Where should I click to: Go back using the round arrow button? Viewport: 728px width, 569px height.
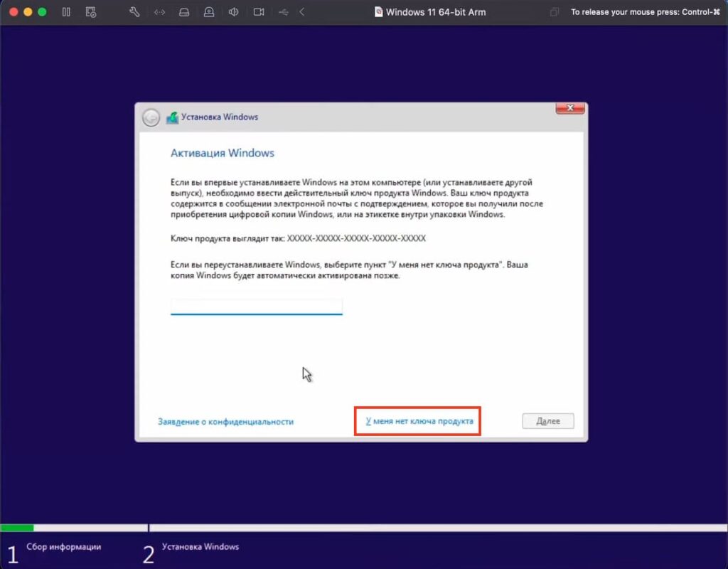(x=151, y=117)
